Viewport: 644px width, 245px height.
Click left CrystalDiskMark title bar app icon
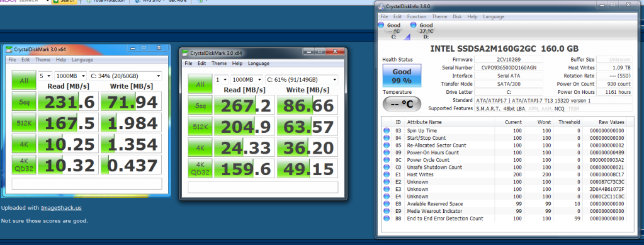(9, 49)
